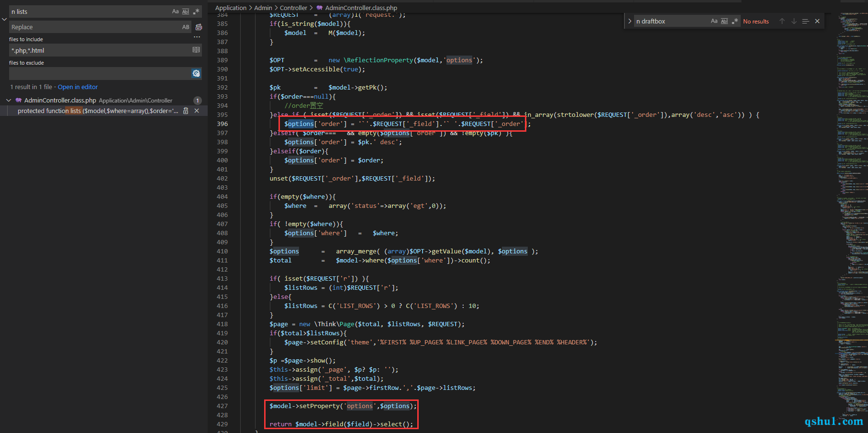
Task: Click '\Think\Page' on line 418
Action: (334, 324)
